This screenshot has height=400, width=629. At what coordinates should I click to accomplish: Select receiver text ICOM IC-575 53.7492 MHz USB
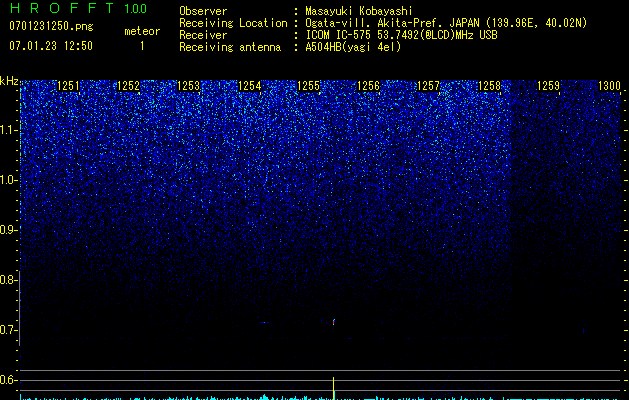click(x=401, y=35)
